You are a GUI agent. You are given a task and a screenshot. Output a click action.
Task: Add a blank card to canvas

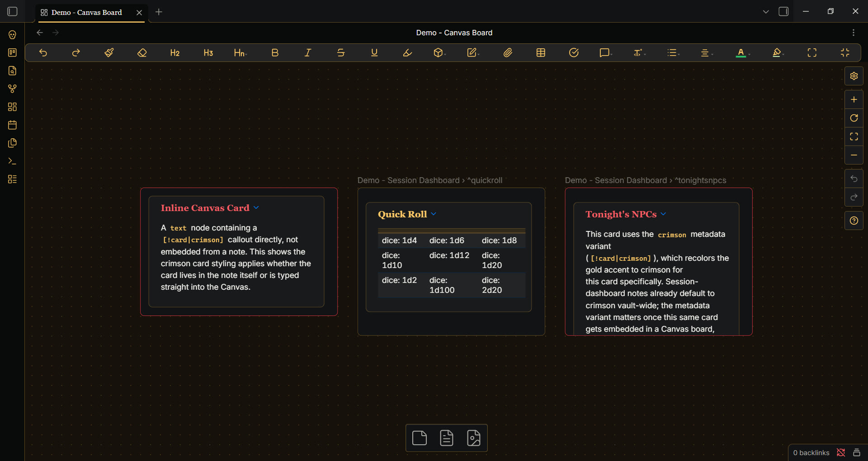[420, 438]
